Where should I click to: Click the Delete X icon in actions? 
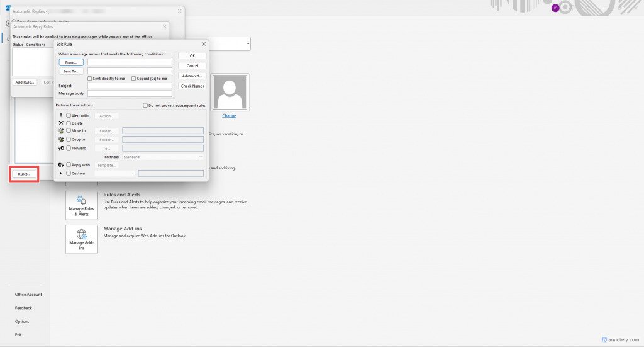(x=61, y=123)
